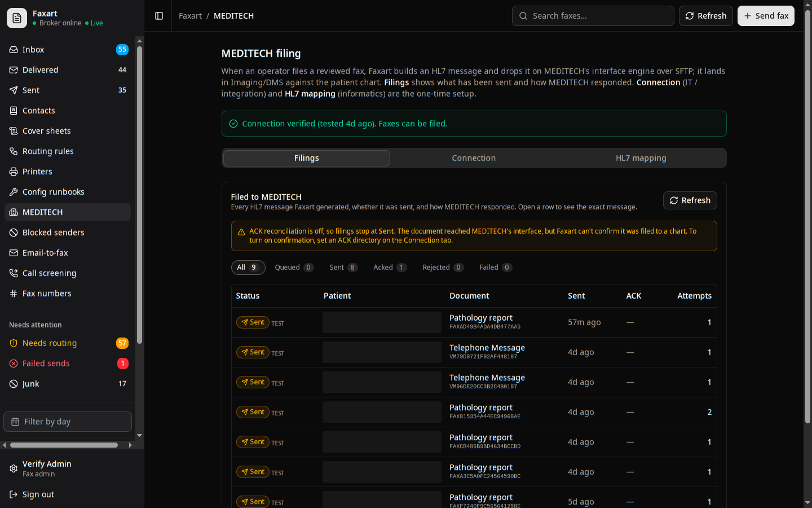Image resolution: width=812 pixels, height=508 pixels.
Task: Click the Send fax button
Action: pyautogui.click(x=766, y=16)
